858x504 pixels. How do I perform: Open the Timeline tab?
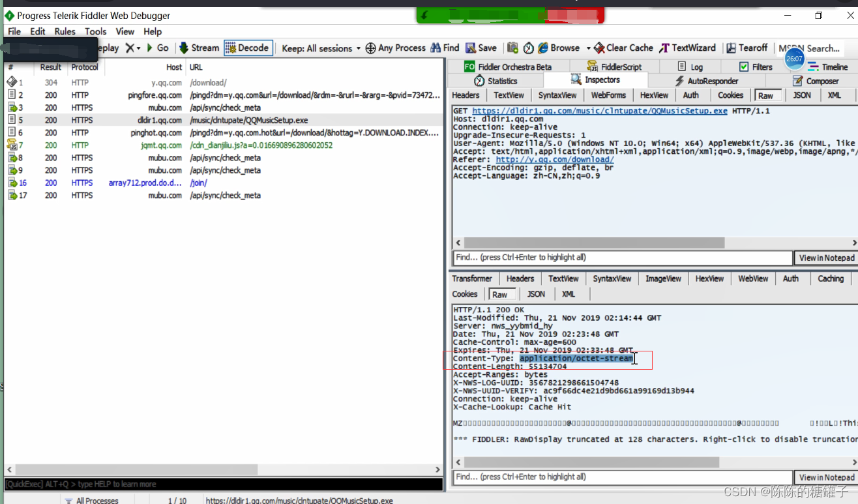(828, 67)
